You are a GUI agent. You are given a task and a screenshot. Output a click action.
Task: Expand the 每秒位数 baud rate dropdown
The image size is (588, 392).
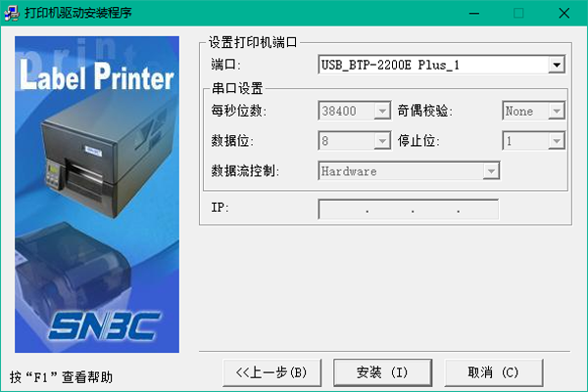coord(355,111)
